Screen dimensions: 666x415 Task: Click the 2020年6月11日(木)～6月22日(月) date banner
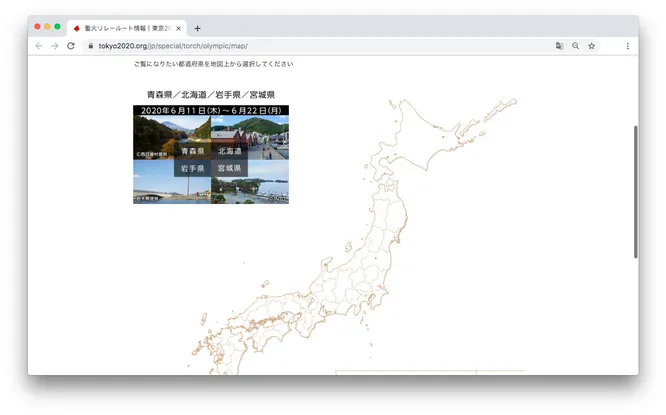coord(211,110)
